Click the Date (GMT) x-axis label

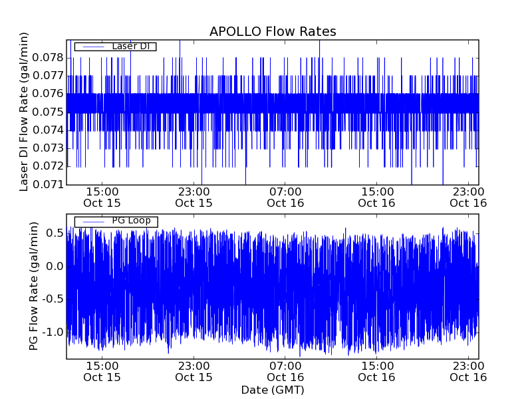point(272,390)
